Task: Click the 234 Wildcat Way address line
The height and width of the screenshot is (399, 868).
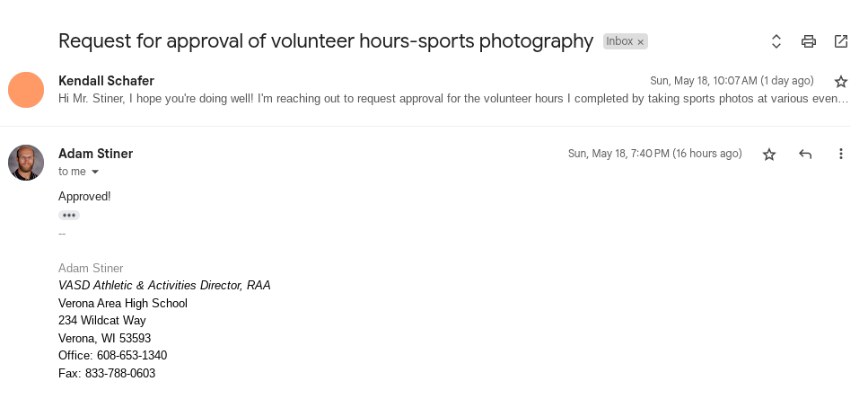Action: click(x=102, y=320)
